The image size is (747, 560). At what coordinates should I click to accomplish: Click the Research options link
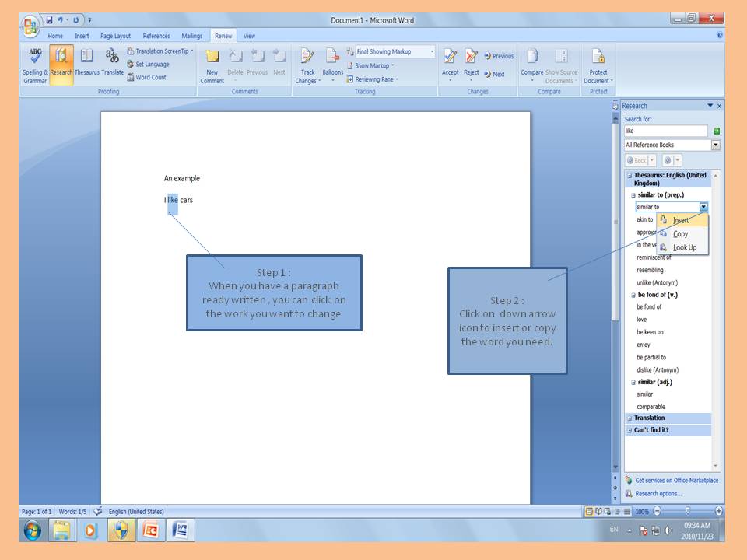[x=658, y=493]
